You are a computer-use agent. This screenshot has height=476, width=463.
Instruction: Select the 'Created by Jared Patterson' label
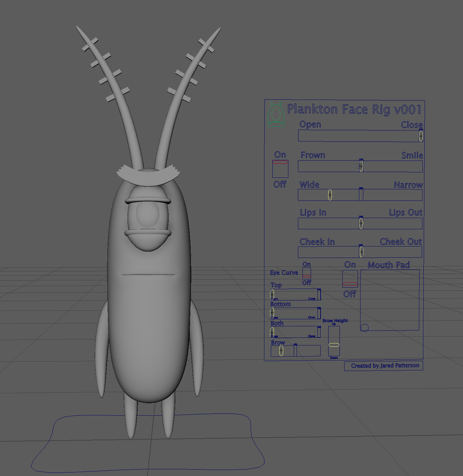click(385, 366)
